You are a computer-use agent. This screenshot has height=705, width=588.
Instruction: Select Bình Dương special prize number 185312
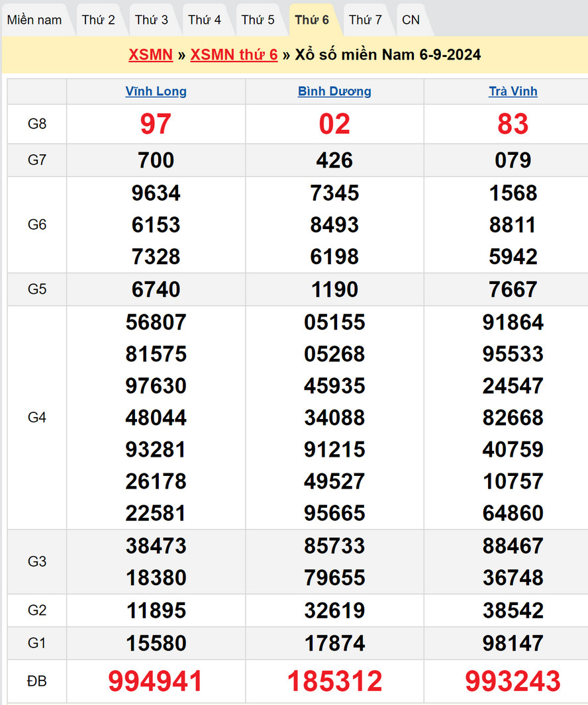334,681
